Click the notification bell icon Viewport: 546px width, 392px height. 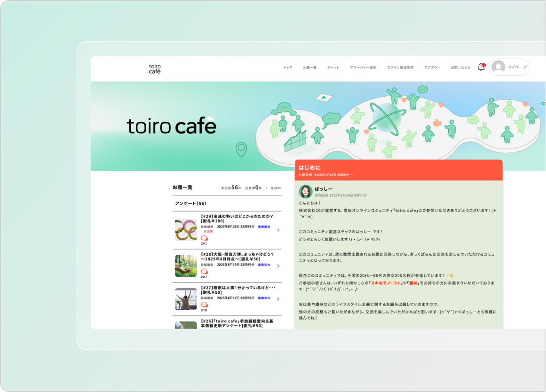tap(481, 67)
